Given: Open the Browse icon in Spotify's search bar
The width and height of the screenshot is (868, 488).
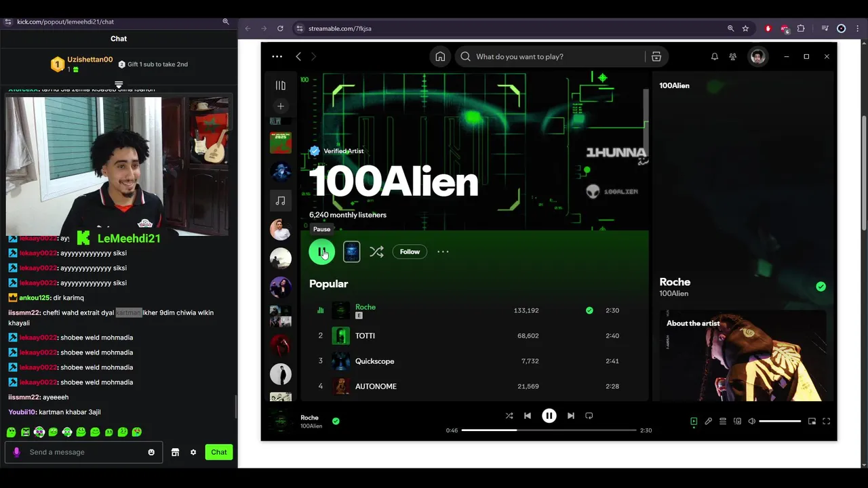Looking at the screenshot, I should (656, 57).
